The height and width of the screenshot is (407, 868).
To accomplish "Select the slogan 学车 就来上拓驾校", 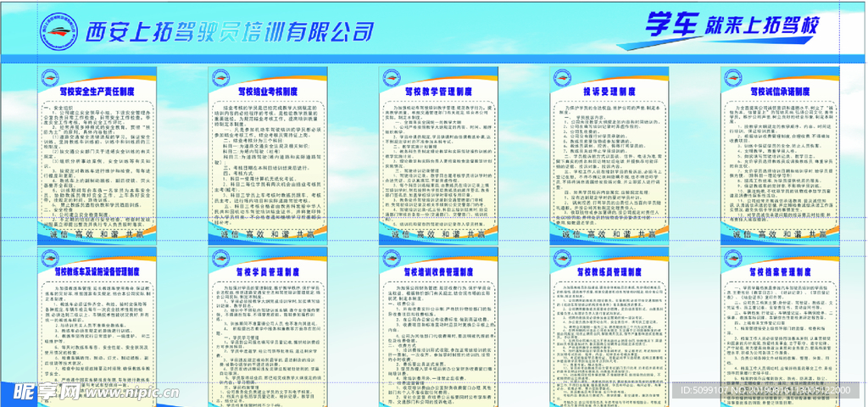I will click(x=732, y=25).
